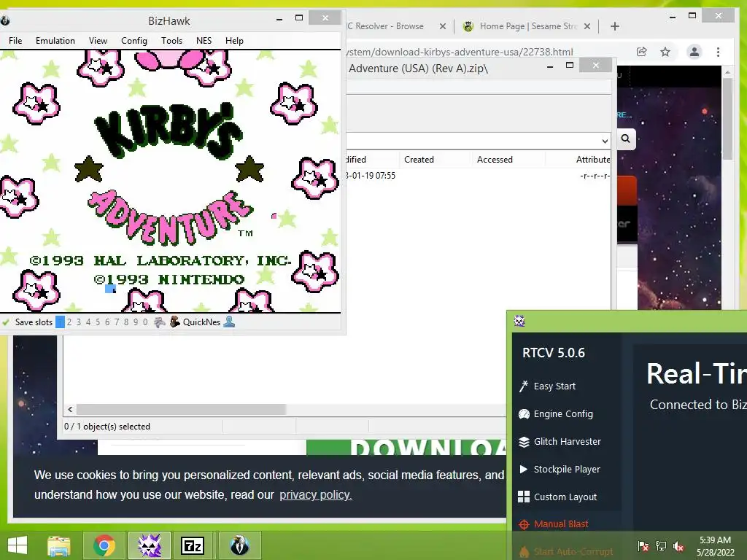The width and height of the screenshot is (747, 560).
Task: Open the Emulation menu in BizHawk
Action: (55, 41)
